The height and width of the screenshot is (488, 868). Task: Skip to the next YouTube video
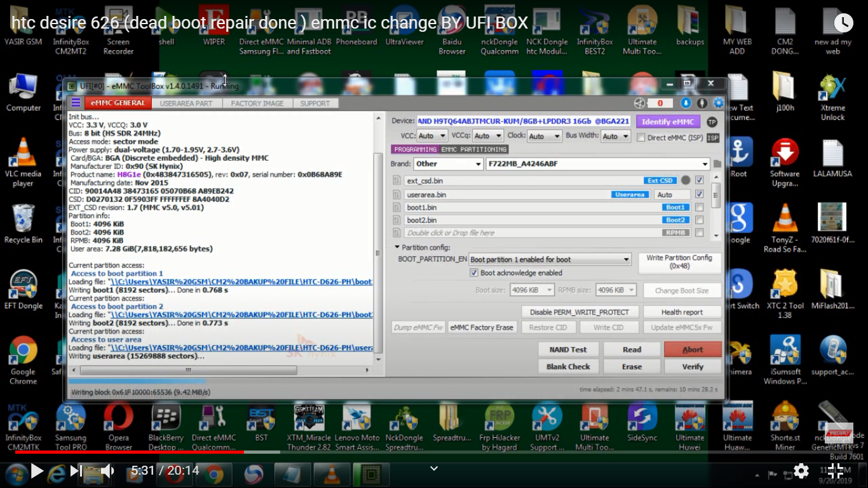coord(76,471)
